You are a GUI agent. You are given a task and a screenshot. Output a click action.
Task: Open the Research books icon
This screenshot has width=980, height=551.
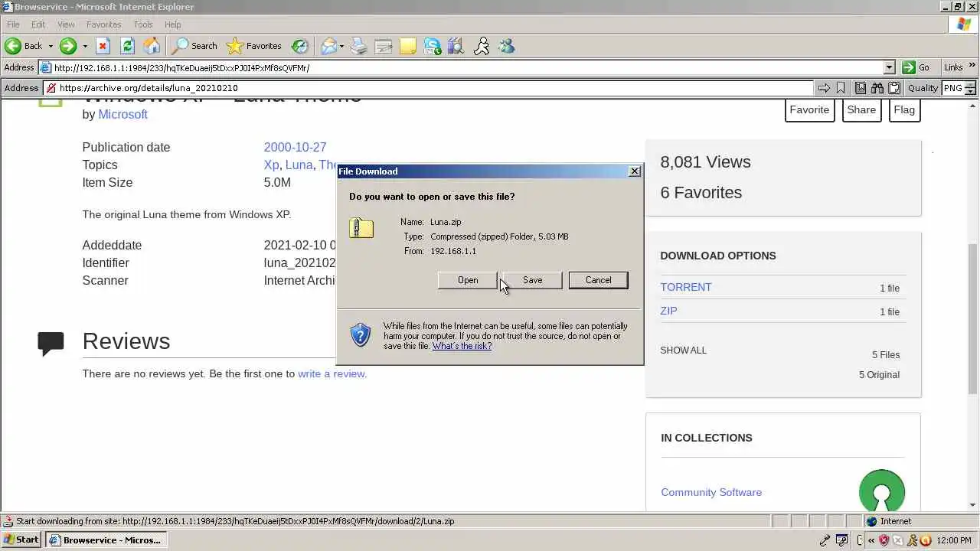(x=456, y=46)
